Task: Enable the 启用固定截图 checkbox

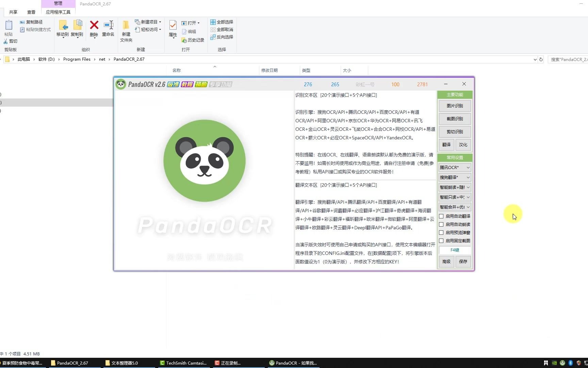Action: [x=441, y=241]
